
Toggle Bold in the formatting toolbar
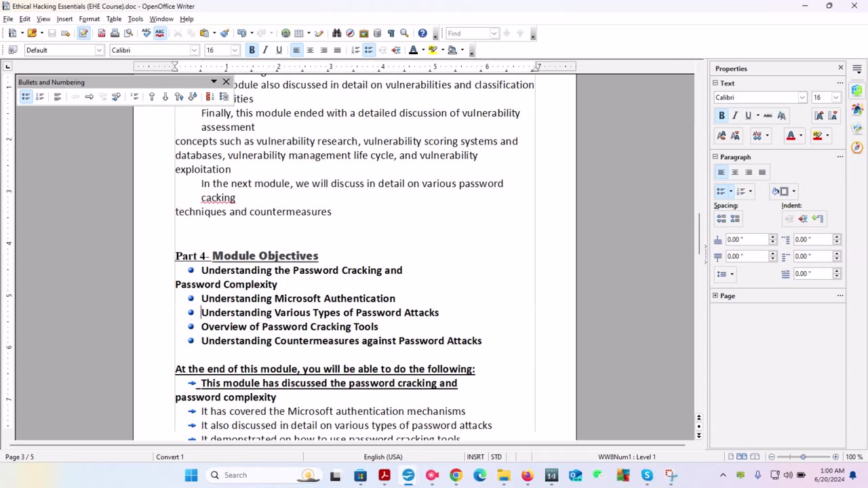click(252, 50)
